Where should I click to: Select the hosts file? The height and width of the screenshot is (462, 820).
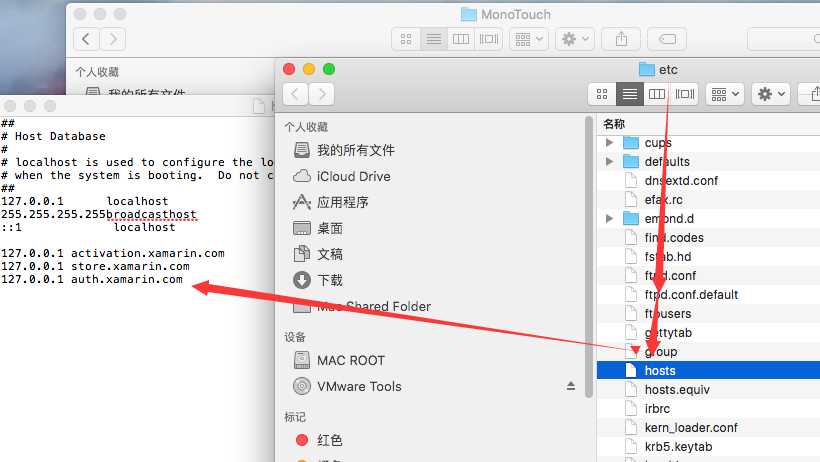[709, 370]
